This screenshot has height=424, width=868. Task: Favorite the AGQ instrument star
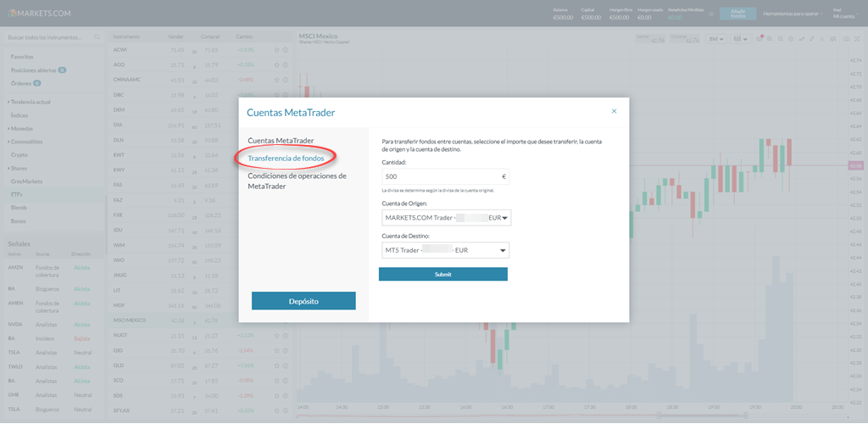[x=277, y=64]
